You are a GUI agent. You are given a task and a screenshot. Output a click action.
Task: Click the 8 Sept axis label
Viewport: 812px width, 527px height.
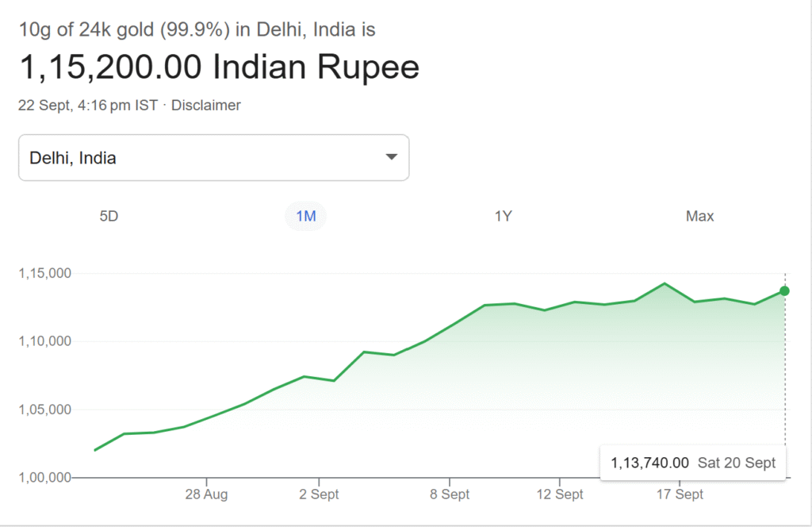450,494
